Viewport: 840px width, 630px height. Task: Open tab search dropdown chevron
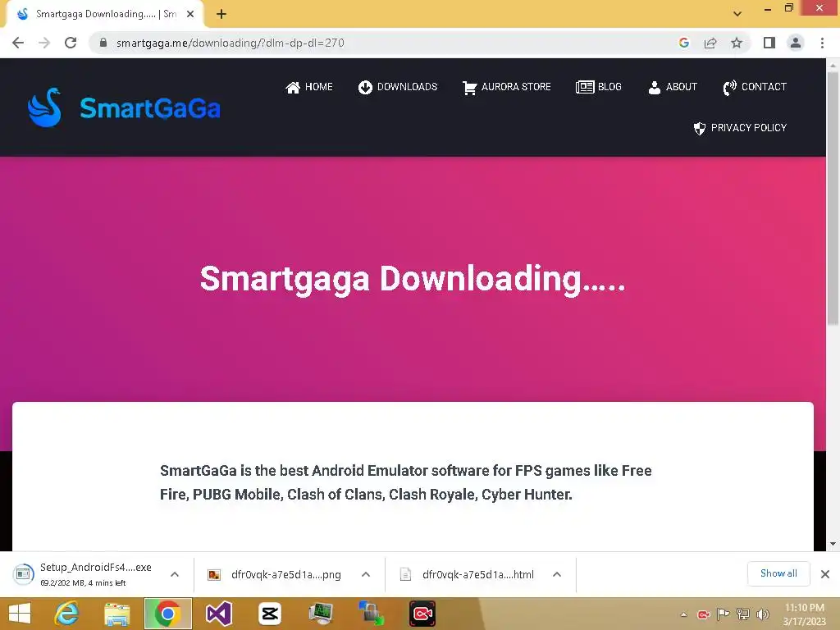(737, 14)
